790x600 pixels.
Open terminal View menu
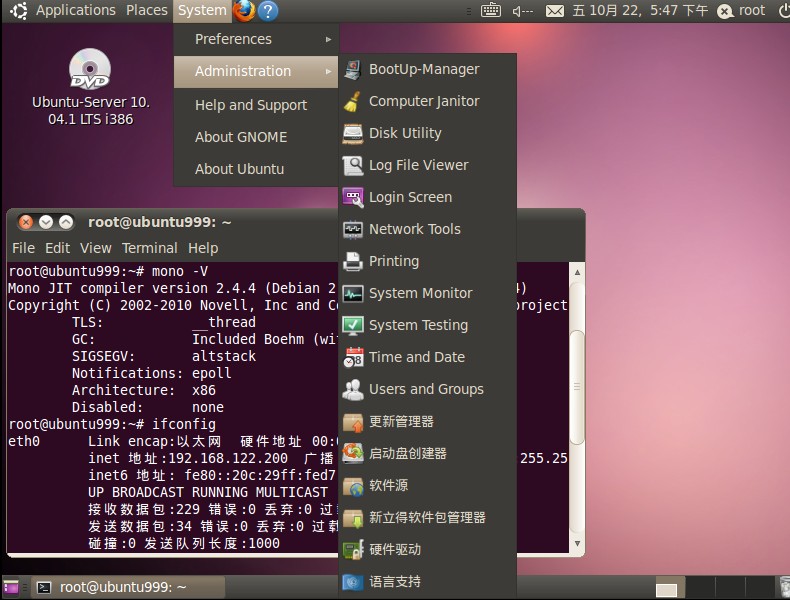(95, 248)
